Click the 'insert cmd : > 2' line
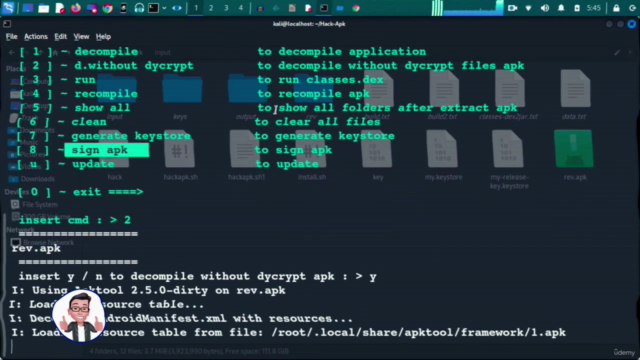The image size is (640, 360). pyautogui.click(x=75, y=220)
